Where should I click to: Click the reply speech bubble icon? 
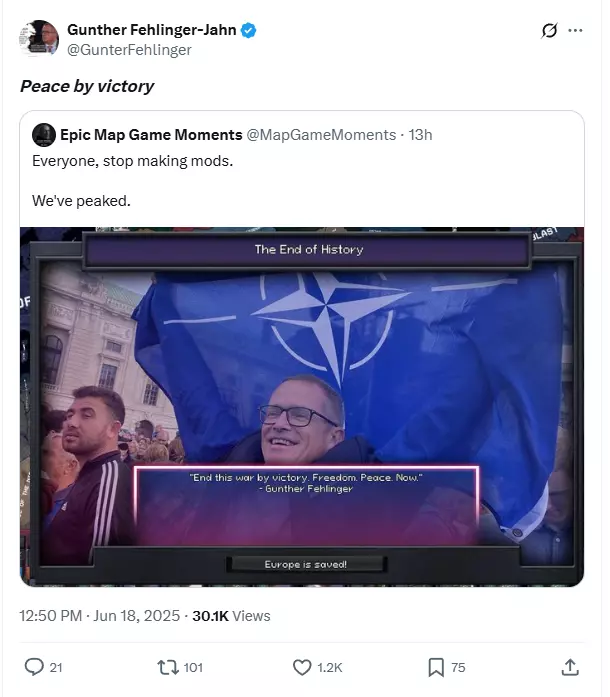click(34, 667)
